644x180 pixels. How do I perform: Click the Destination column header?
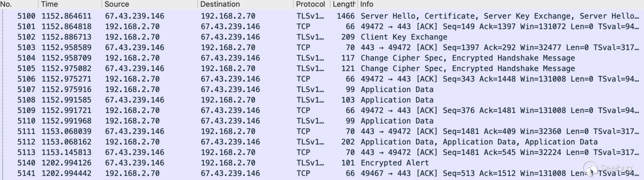coord(220,4)
